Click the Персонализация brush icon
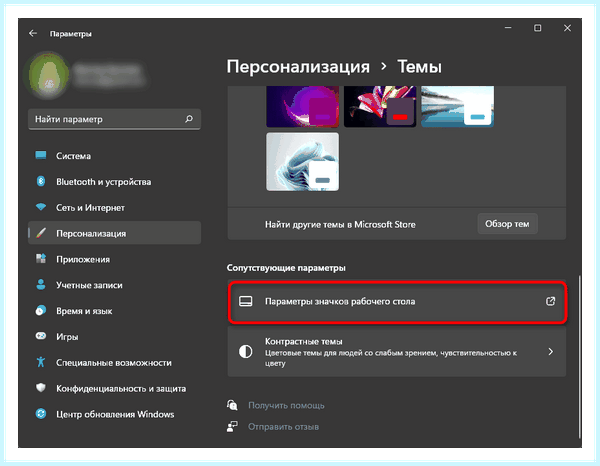 41,233
